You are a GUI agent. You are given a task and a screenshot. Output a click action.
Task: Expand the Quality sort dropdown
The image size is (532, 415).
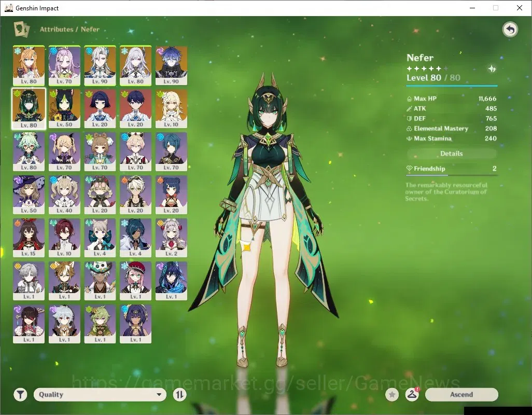pyautogui.click(x=100, y=395)
